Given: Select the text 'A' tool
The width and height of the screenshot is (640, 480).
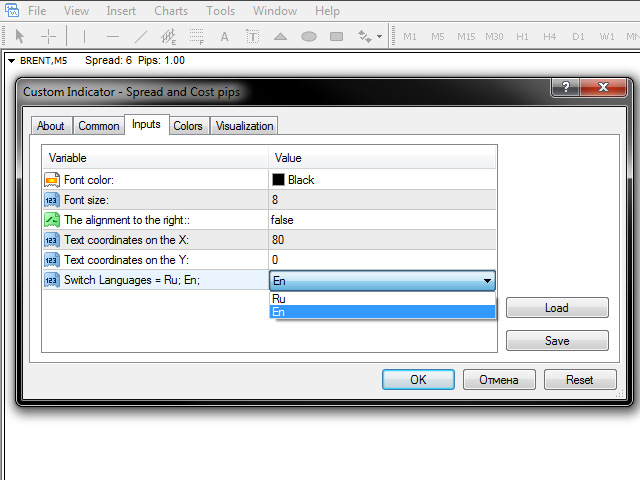Looking at the screenshot, I should click(224, 37).
